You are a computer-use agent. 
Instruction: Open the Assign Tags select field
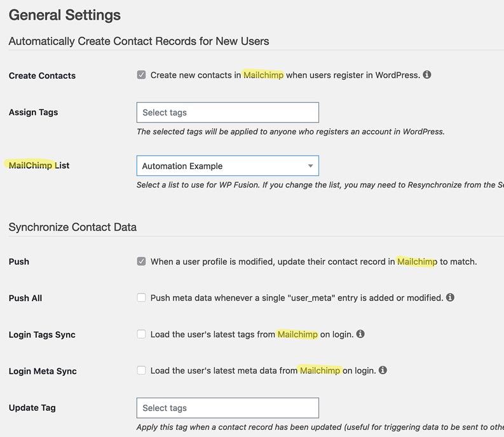click(x=228, y=112)
